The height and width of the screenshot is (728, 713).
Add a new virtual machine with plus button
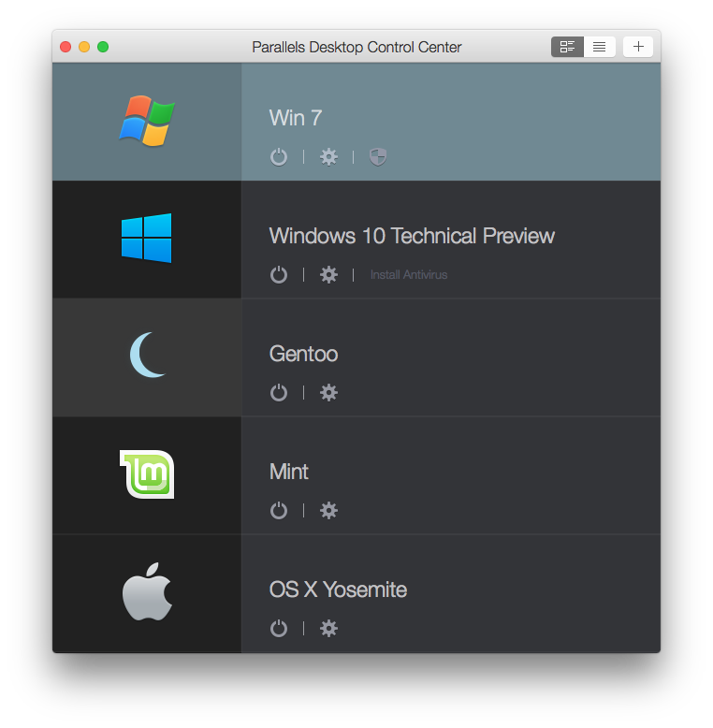(638, 47)
